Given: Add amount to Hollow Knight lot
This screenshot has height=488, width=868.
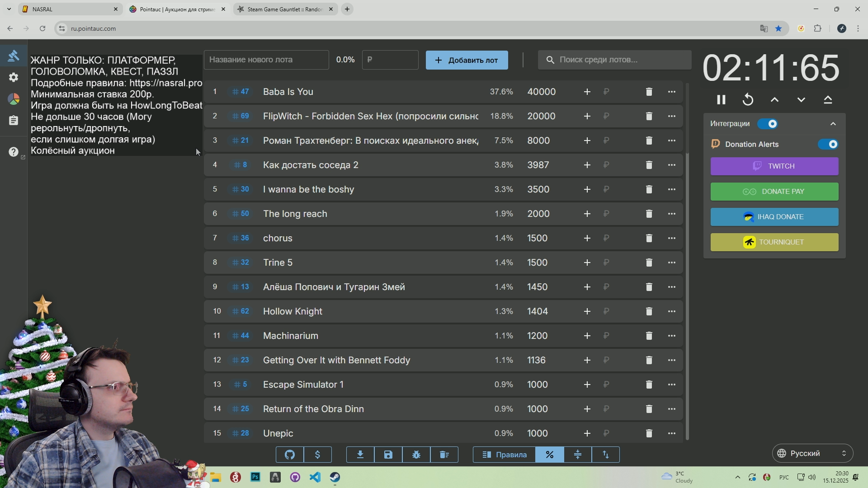Looking at the screenshot, I should 587,311.
